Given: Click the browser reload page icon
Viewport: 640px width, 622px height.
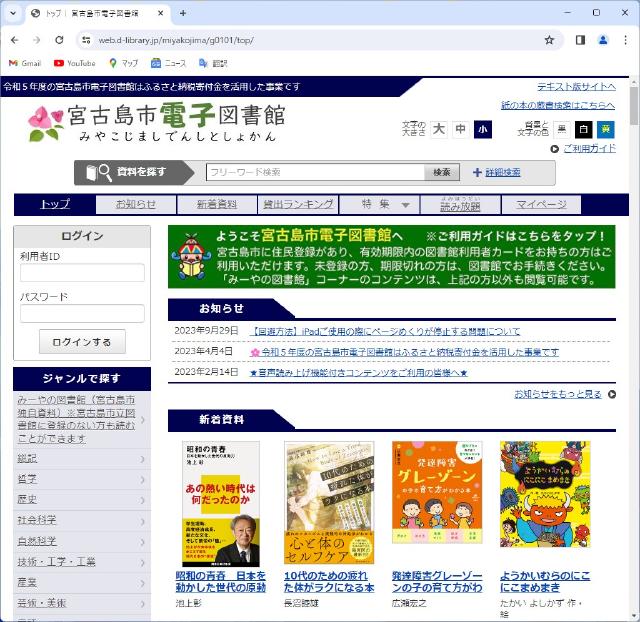Looking at the screenshot, I should (x=59, y=40).
